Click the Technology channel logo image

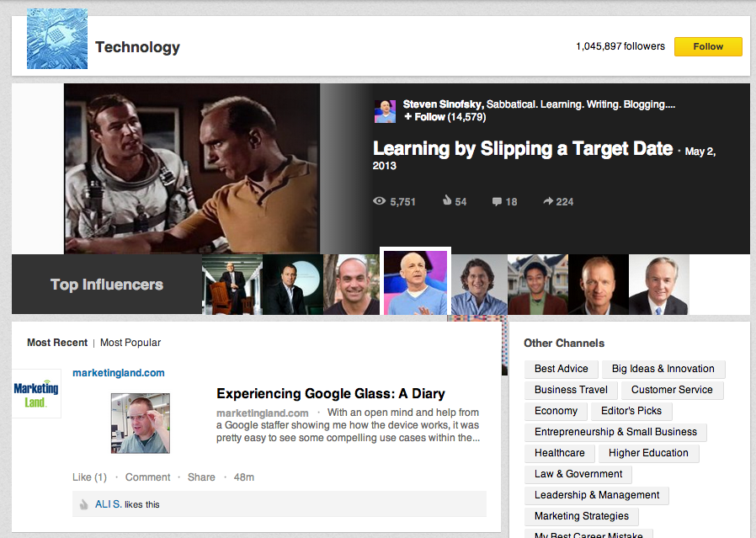[57, 39]
